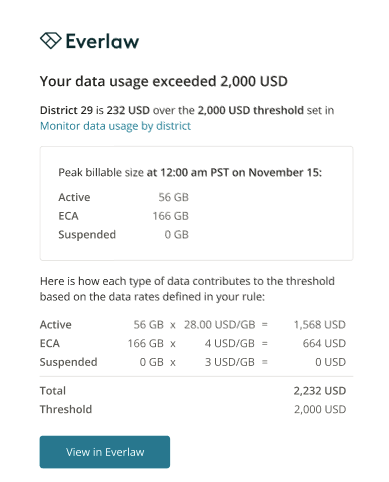This screenshot has width=389, height=482.
Task: Click the Threshold 2,000 USD amount
Action: click(320, 409)
